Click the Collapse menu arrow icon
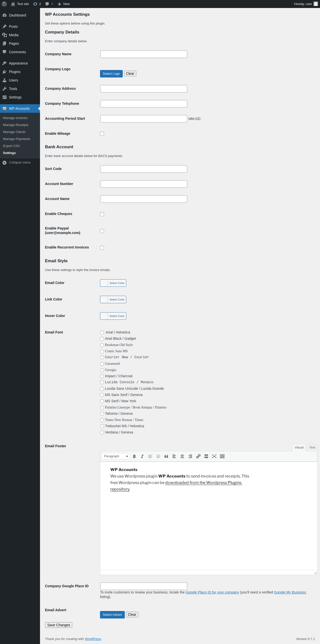 pyautogui.click(x=4, y=162)
